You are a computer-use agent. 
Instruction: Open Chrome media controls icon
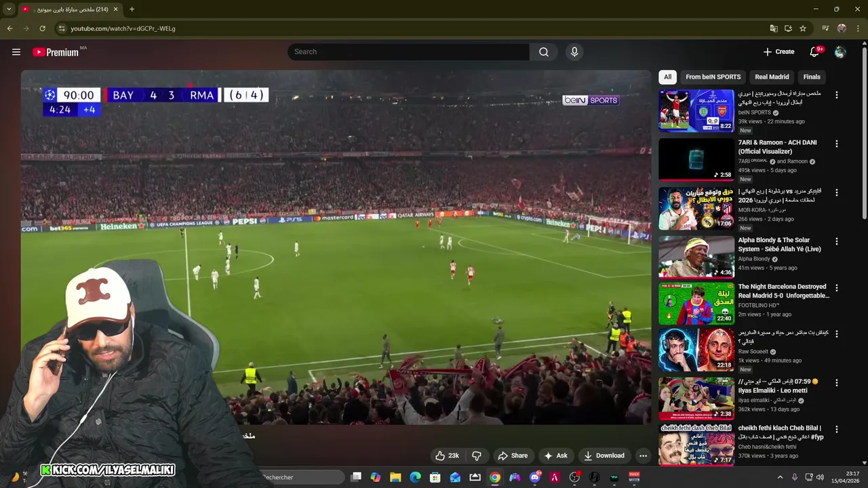tap(825, 28)
